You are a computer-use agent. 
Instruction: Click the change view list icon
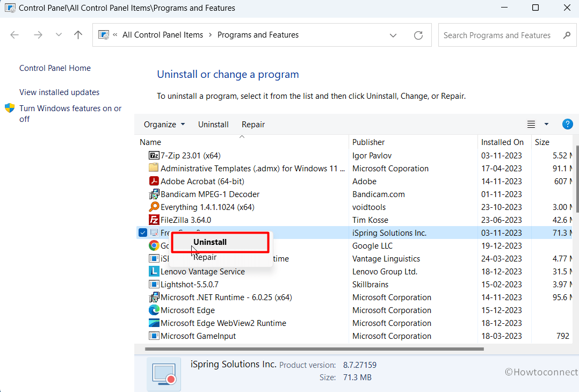(531, 125)
